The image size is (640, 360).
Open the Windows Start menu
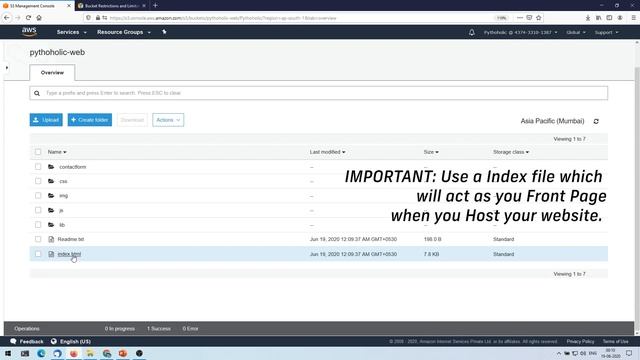[8, 353]
